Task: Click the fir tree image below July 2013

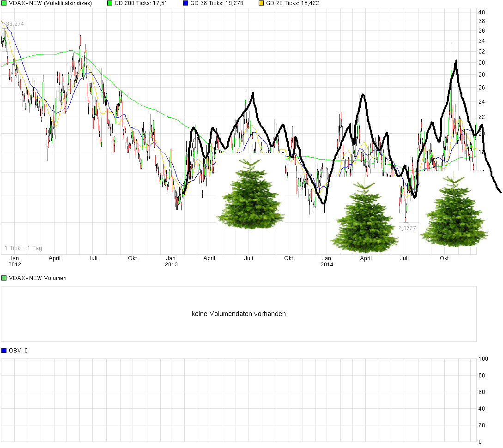Action: [x=250, y=191]
